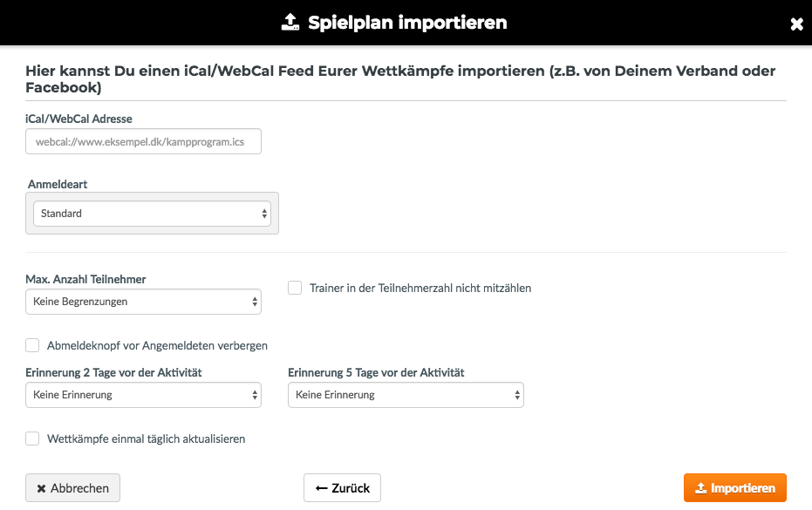The image size is (812, 510).
Task: Click the X icon on Abbrechen button
Action: tap(42, 488)
